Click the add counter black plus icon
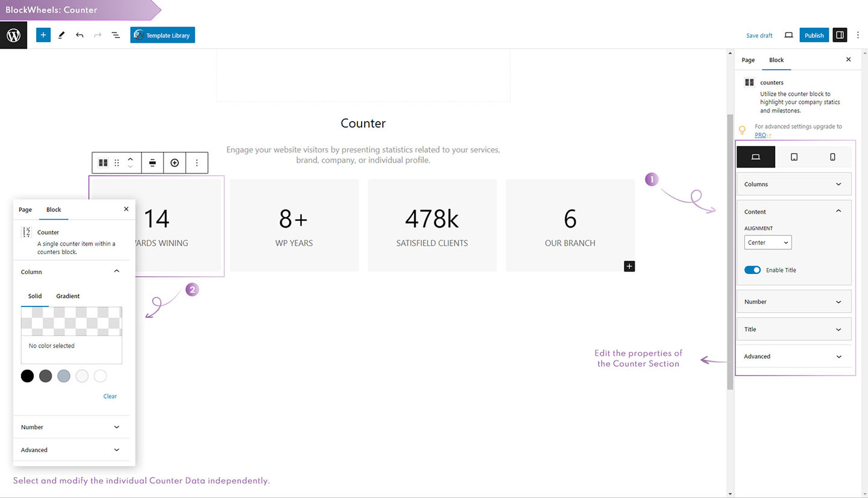The height and width of the screenshot is (498, 868). point(629,266)
